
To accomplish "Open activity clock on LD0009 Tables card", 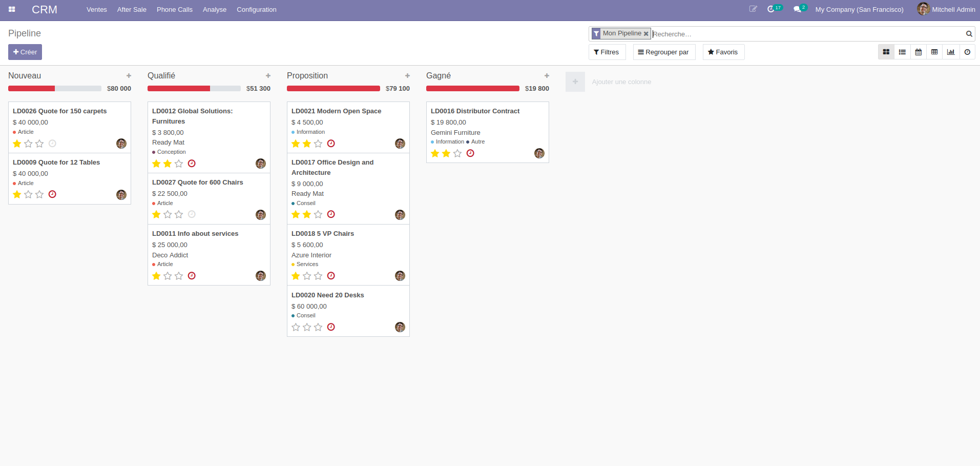I will click(x=52, y=194).
